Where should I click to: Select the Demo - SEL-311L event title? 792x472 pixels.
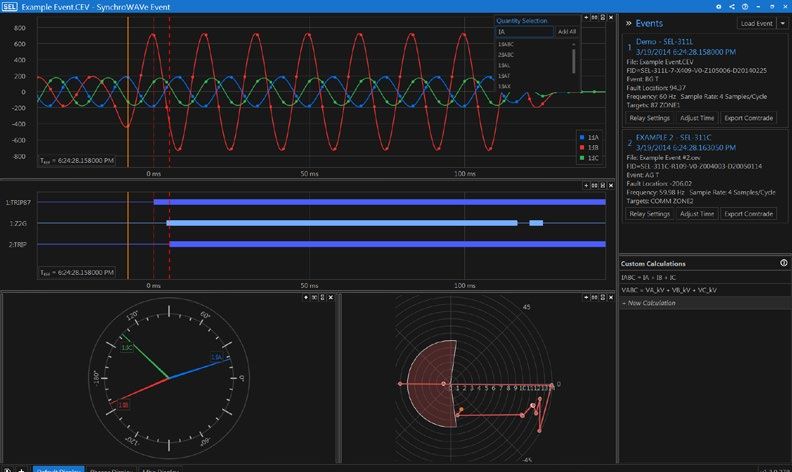(x=664, y=41)
